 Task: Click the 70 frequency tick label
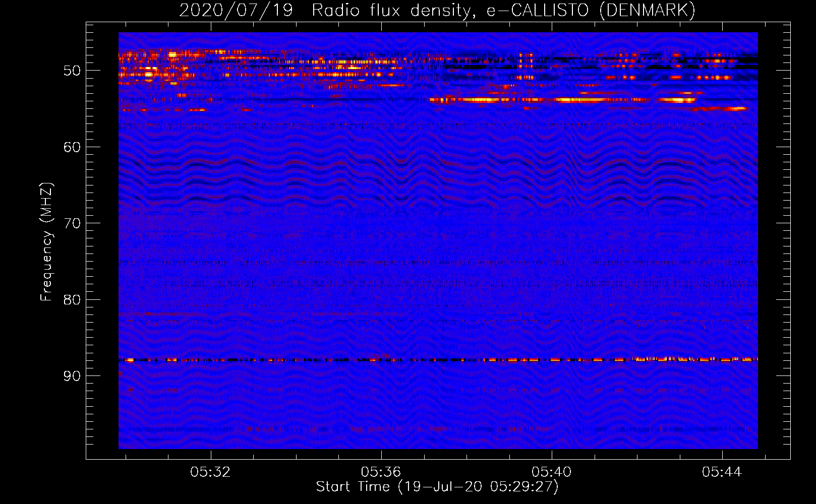point(72,223)
